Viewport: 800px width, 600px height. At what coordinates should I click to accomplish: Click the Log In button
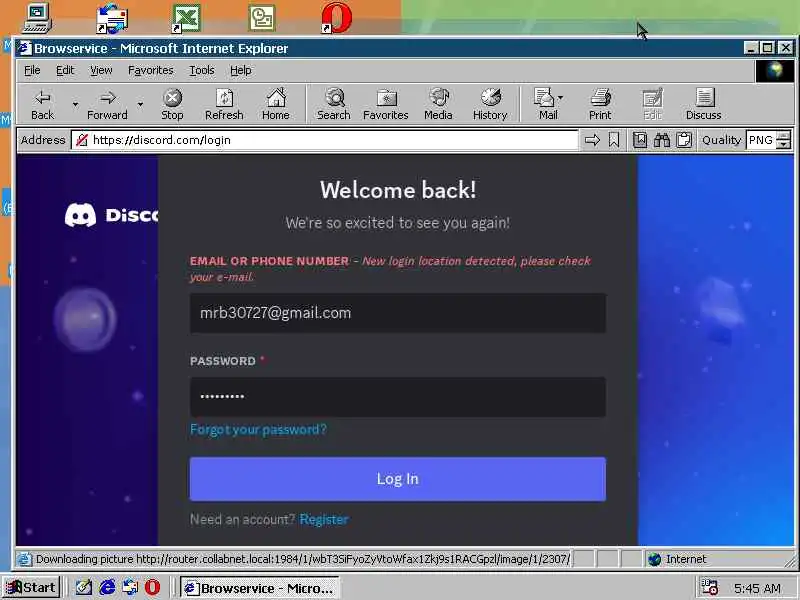click(x=398, y=479)
